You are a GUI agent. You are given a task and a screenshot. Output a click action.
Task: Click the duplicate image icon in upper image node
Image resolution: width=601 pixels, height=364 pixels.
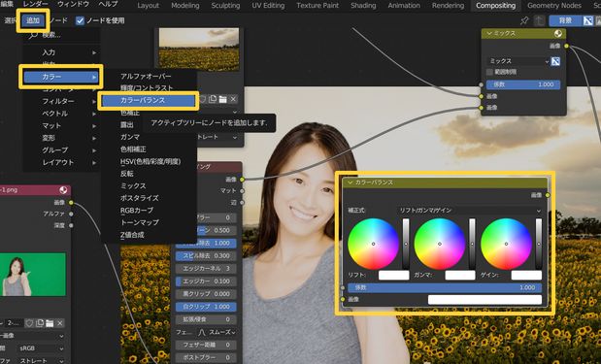pos(213,100)
